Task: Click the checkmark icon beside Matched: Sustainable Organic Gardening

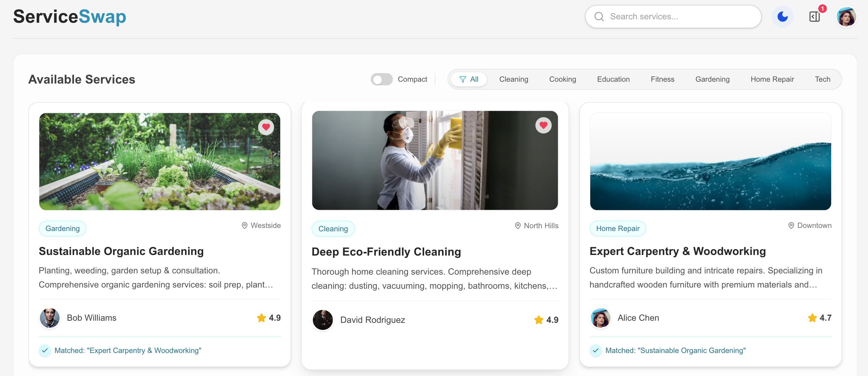Action: [x=596, y=351]
